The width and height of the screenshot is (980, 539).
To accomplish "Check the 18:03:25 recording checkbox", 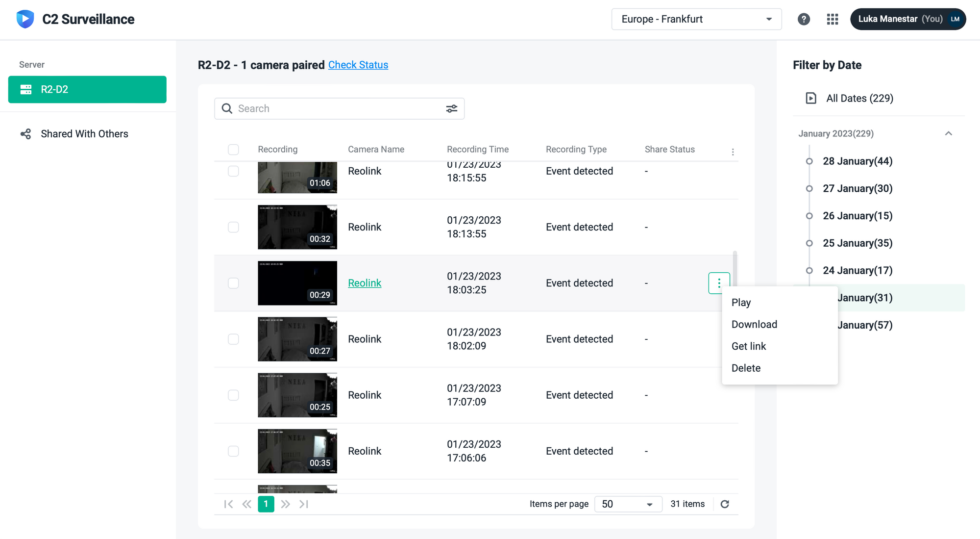I will point(233,283).
